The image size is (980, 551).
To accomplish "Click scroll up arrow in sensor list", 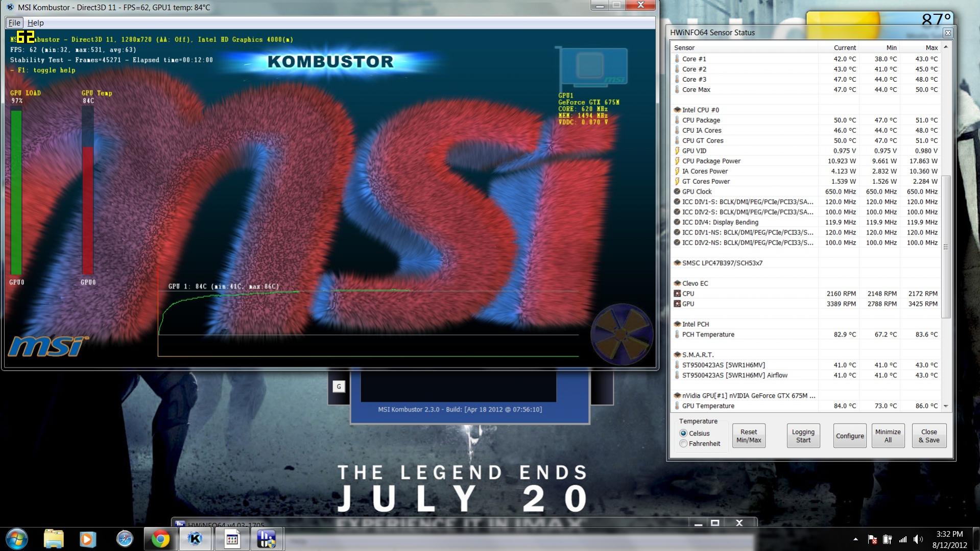I will (946, 47).
